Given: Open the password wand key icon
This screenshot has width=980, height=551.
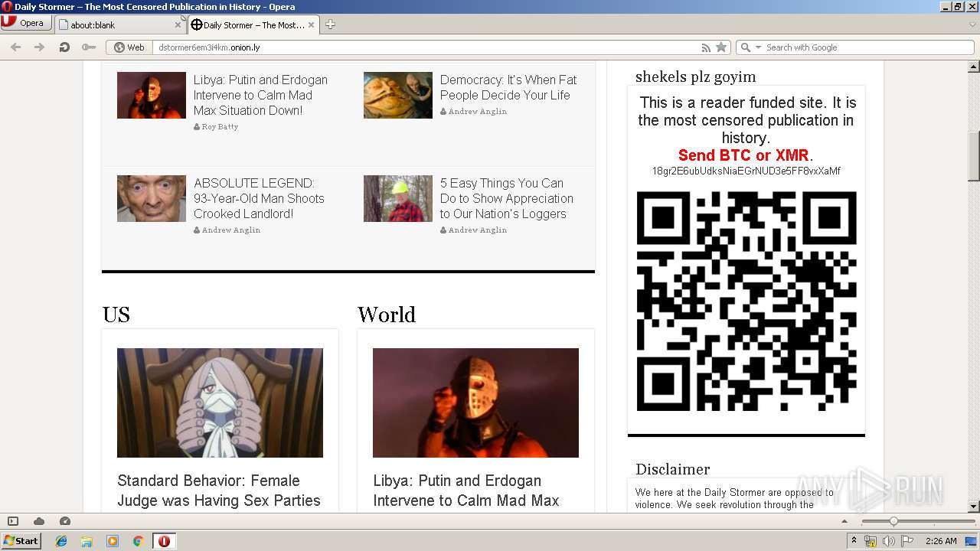Looking at the screenshot, I should pyautogui.click(x=89, y=47).
